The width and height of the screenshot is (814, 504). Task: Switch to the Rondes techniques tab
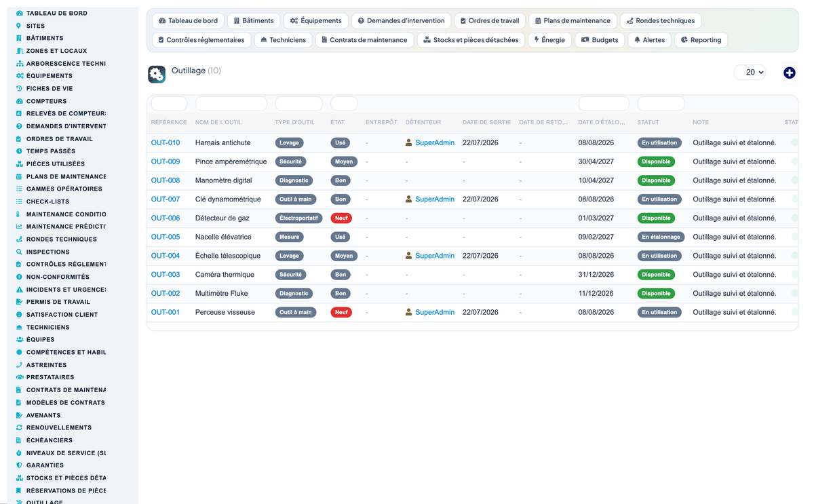(x=661, y=21)
